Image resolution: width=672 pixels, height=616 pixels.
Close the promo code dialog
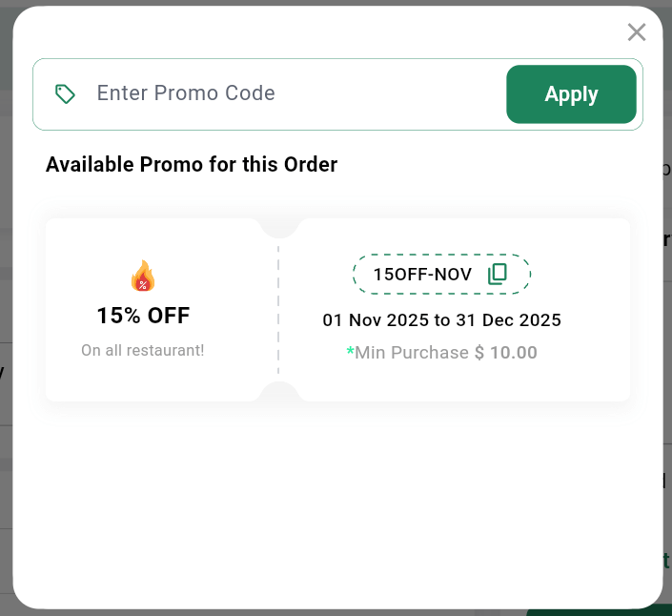pyautogui.click(x=637, y=32)
